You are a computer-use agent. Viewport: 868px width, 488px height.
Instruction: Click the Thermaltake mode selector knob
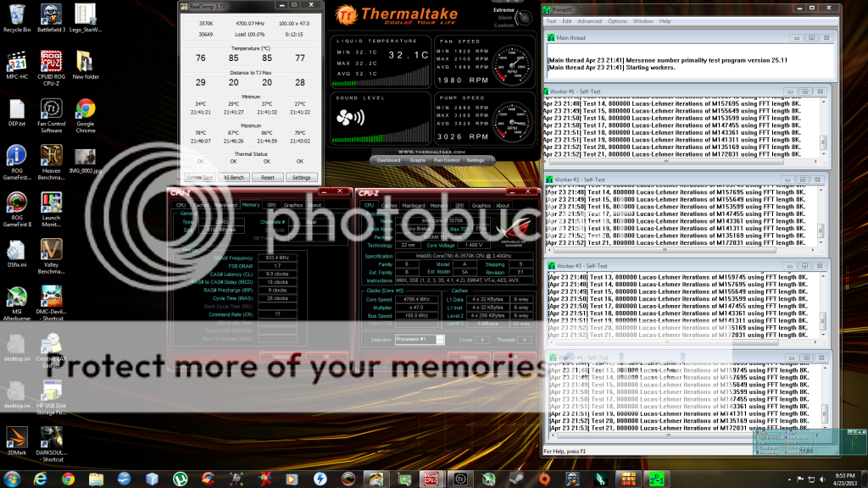point(524,18)
